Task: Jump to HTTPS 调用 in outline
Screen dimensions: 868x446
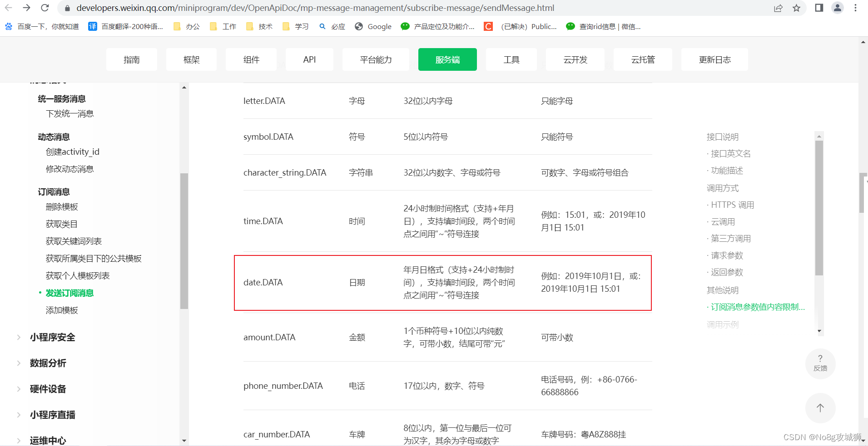Action: (732, 205)
